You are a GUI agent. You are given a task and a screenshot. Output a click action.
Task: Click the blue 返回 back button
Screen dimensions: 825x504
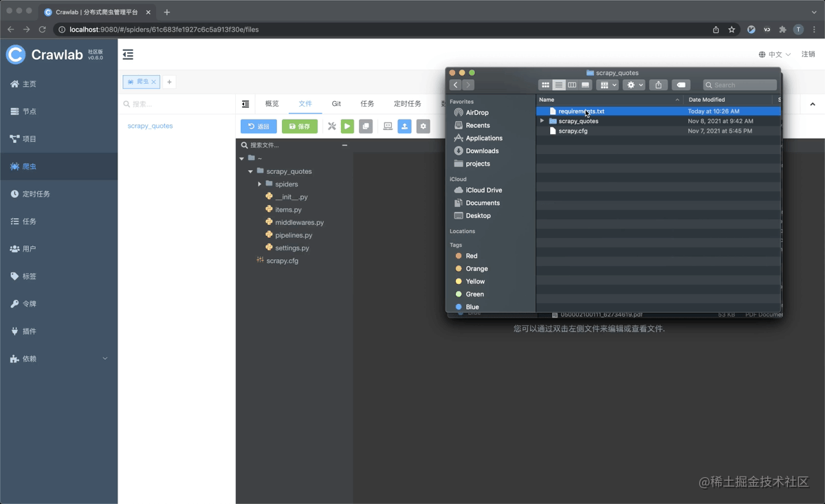tap(258, 127)
